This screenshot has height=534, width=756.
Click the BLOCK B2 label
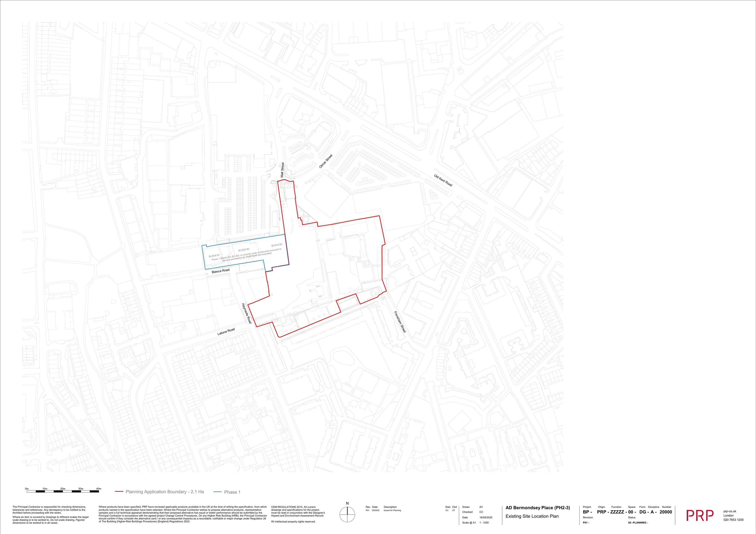244,249
